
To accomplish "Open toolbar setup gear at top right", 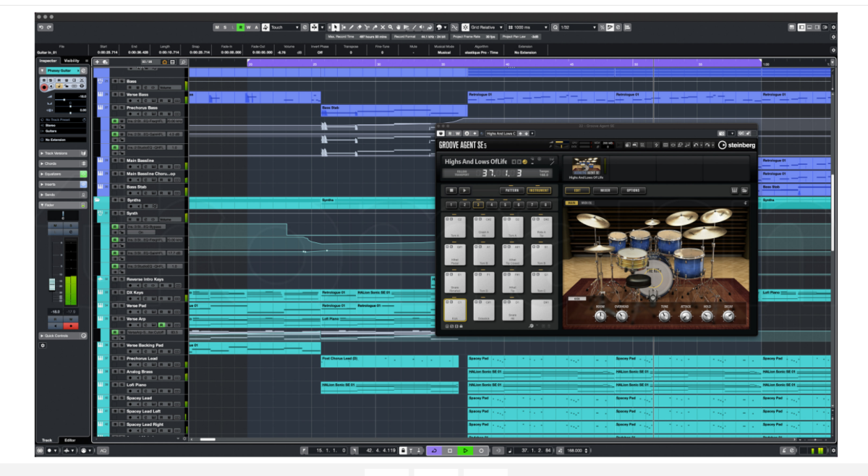I will 833,27.
